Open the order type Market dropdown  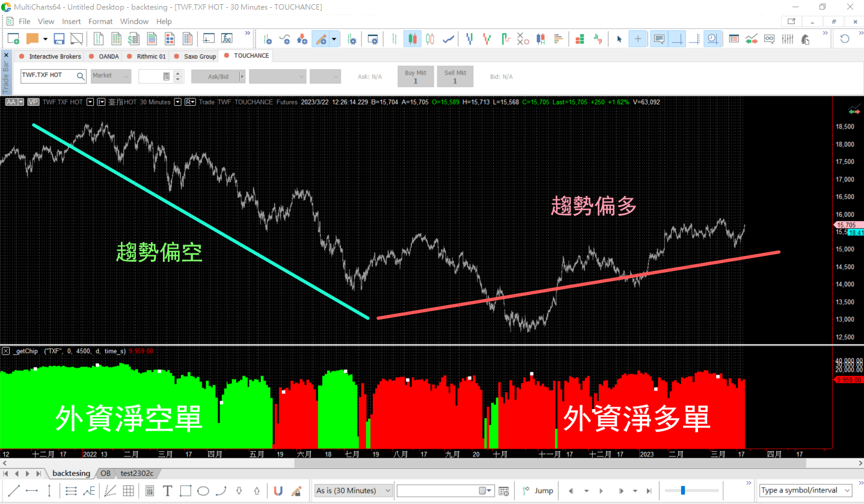(x=111, y=76)
